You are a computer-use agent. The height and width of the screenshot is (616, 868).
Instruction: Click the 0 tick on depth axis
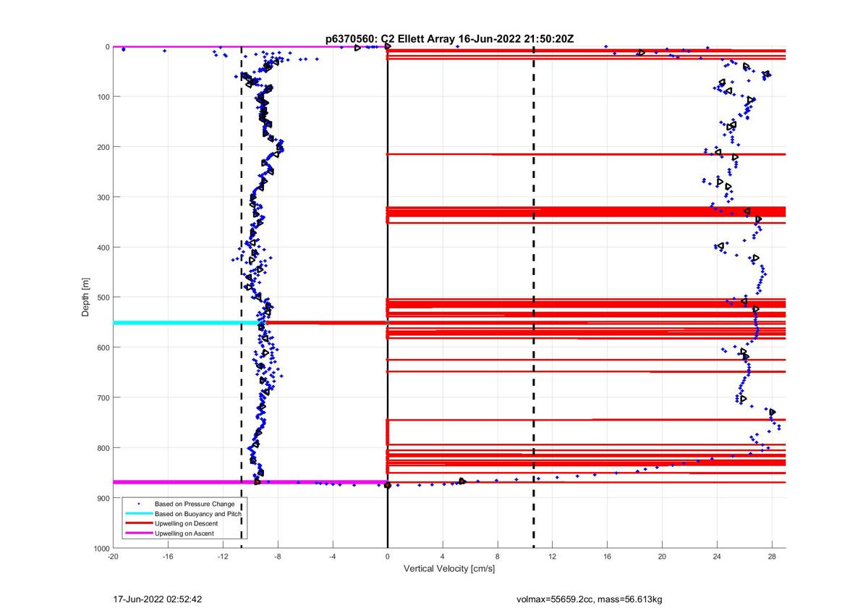(107, 47)
